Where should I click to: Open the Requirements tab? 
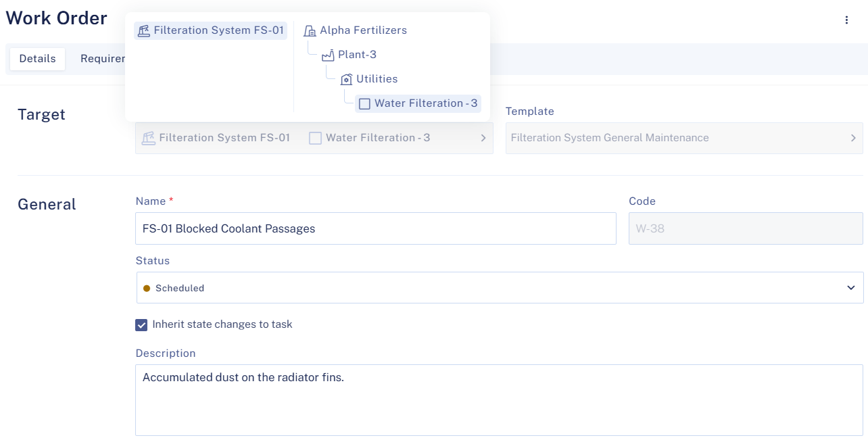tap(103, 59)
